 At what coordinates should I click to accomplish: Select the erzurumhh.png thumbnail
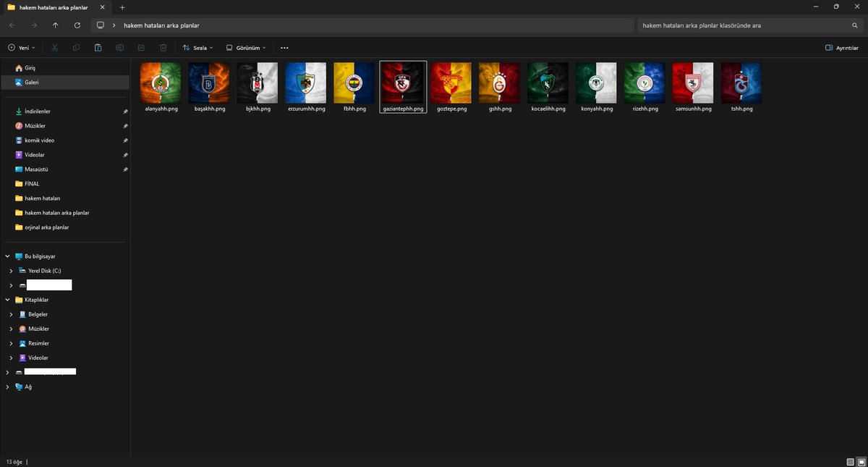tap(306, 83)
